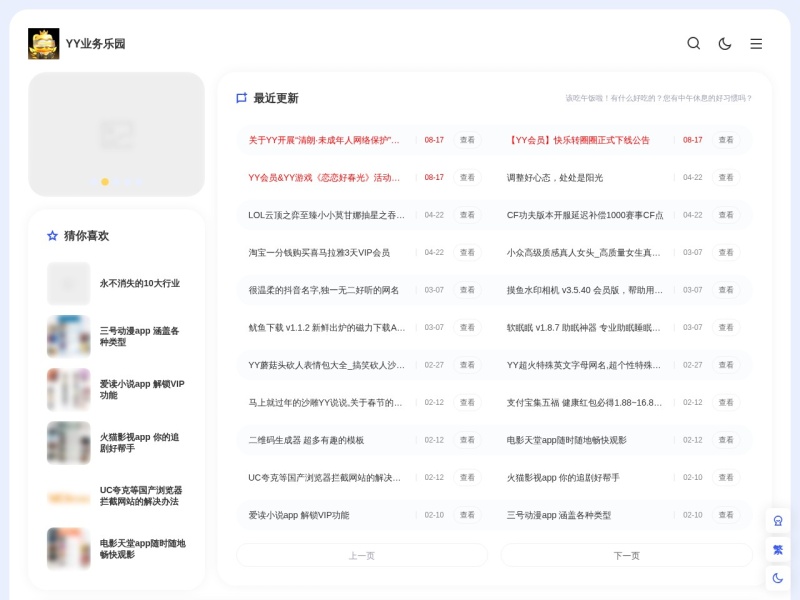Open sidebar thumbnail for UC夸克等国产浏览器
Screen dimensions: 800x600
68,496
